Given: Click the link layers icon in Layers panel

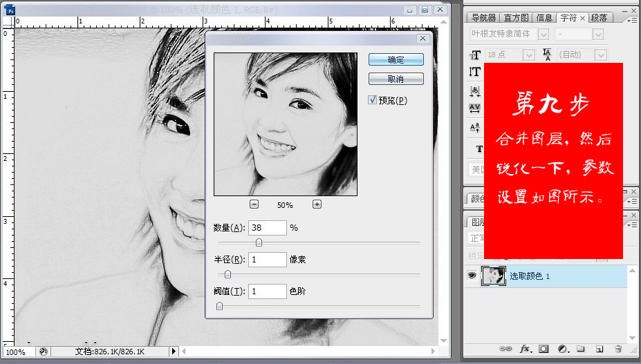Looking at the screenshot, I should pos(505,349).
